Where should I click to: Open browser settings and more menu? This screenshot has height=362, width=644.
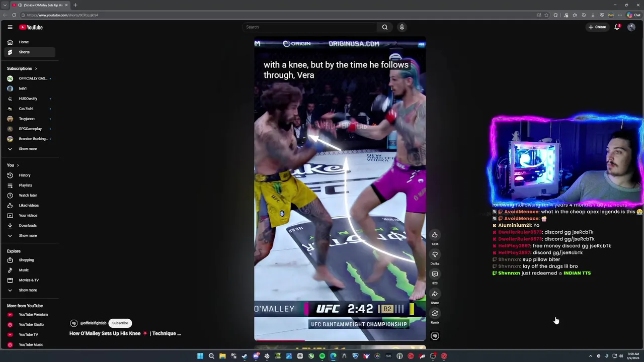pos(620,15)
